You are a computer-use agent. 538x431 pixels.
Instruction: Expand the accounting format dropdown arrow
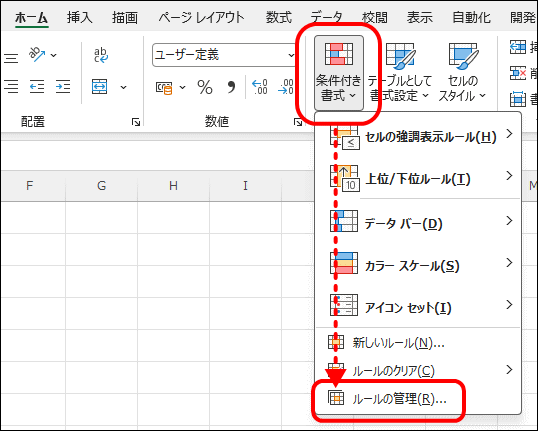183,88
